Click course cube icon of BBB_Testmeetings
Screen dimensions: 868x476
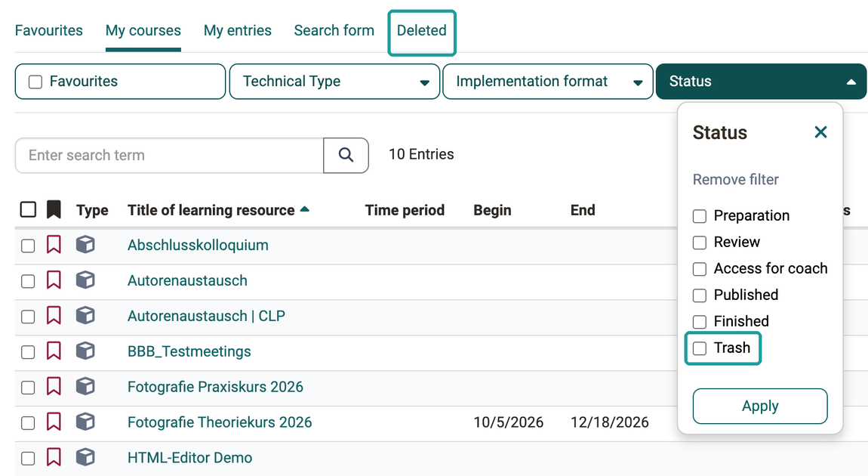tap(85, 351)
